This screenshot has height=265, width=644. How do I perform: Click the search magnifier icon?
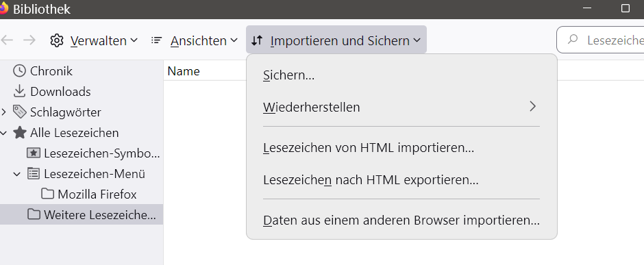click(573, 40)
